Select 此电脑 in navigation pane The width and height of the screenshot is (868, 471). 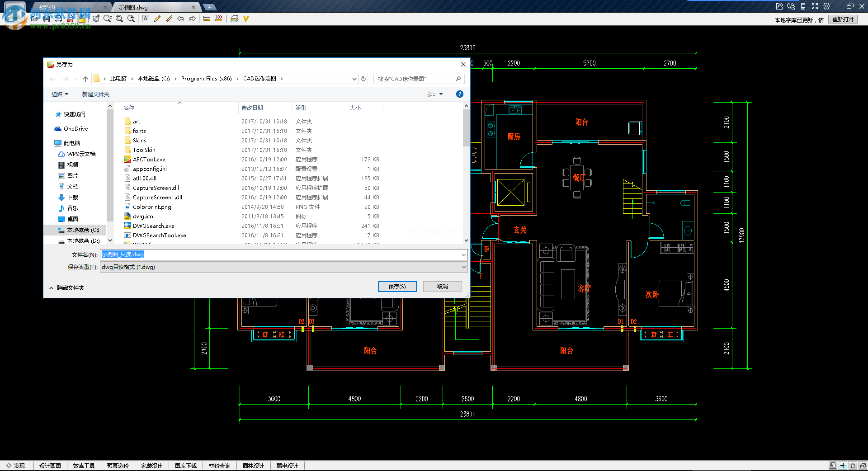(x=67, y=143)
